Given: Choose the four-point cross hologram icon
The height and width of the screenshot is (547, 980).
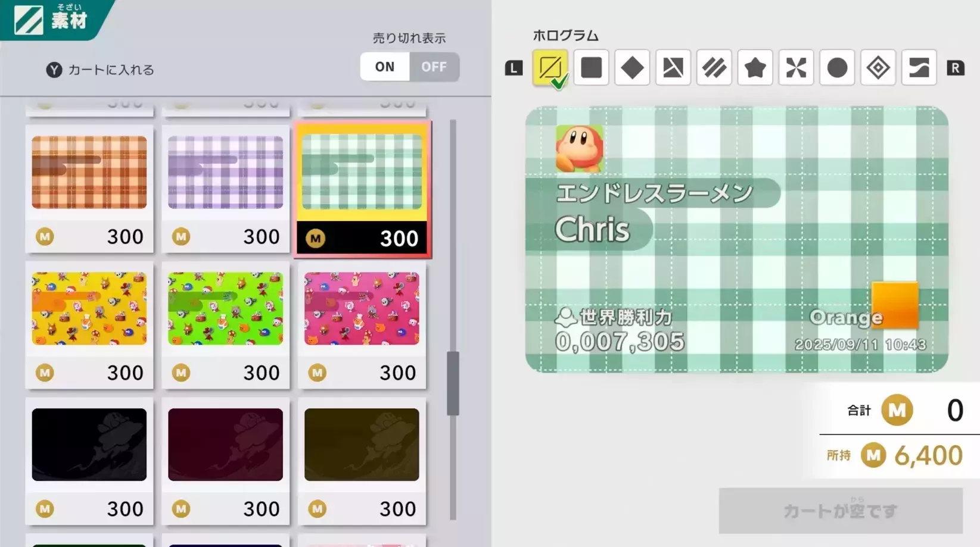Looking at the screenshot, I should click(x=796, y=68).
